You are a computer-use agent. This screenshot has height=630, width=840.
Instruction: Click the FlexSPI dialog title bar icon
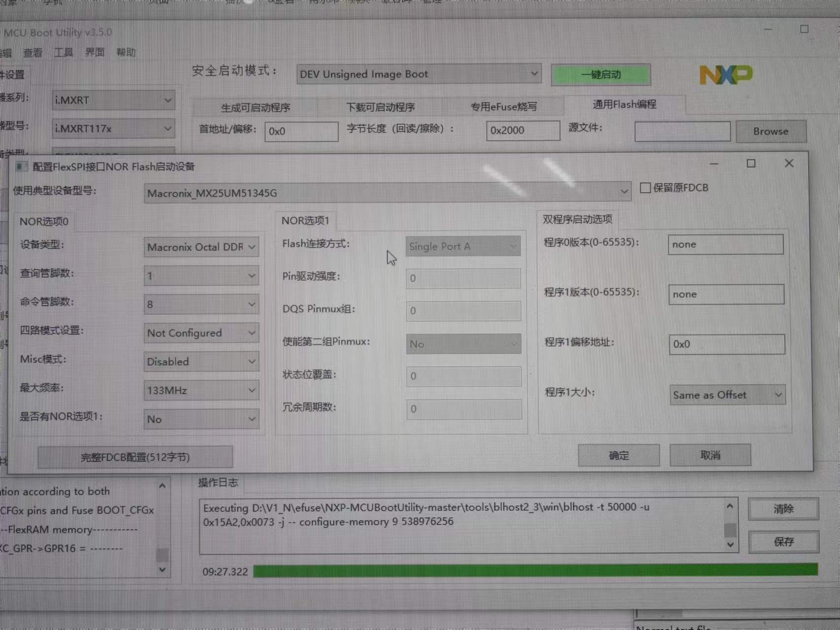[22, 166]
